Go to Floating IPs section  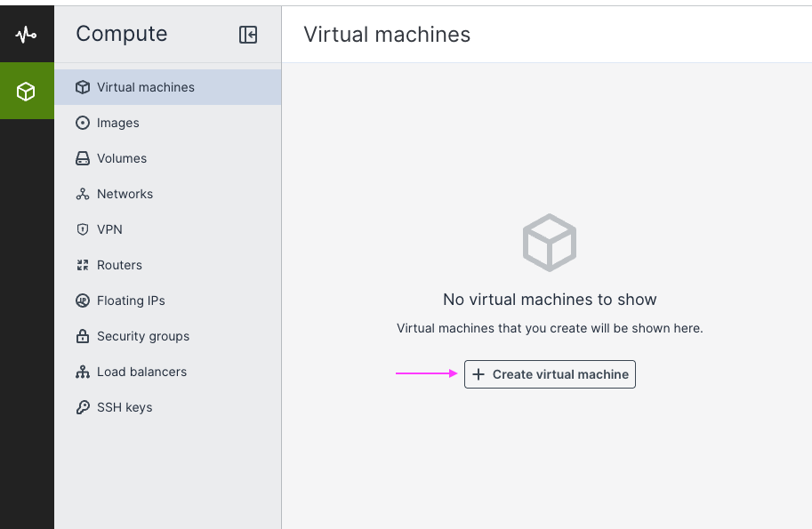(x=131, y=301)
